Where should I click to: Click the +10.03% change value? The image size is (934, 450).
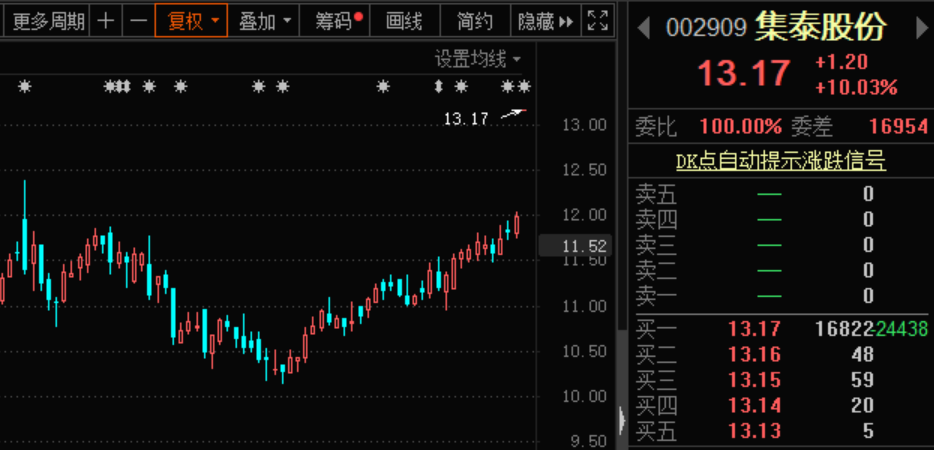click(856, 88)
